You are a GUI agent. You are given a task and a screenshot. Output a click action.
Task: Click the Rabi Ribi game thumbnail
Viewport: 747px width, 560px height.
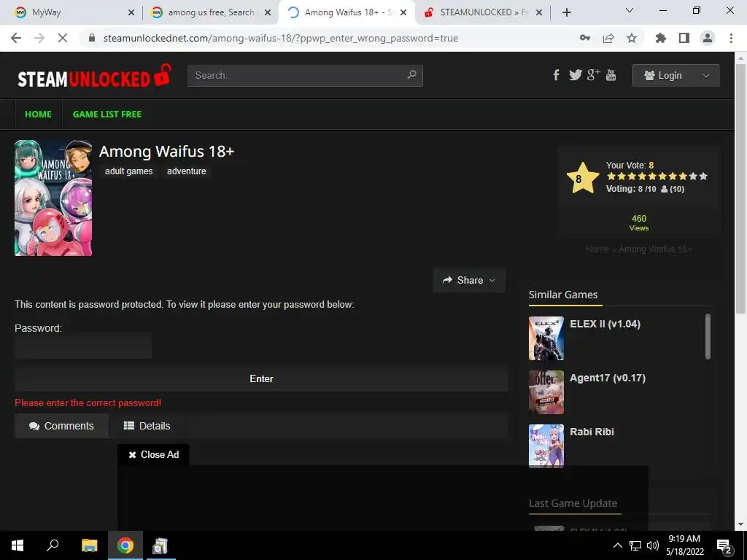pos(546,446)
